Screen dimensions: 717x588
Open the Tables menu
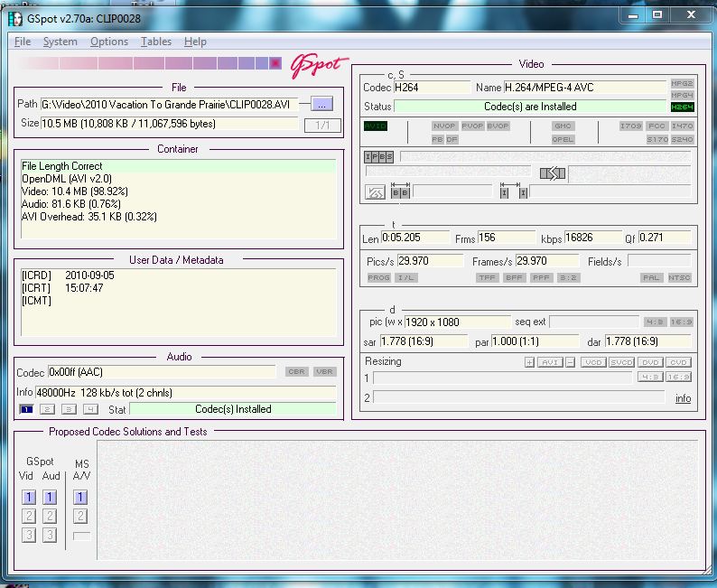pyautogui.click(x=156, y=42)
